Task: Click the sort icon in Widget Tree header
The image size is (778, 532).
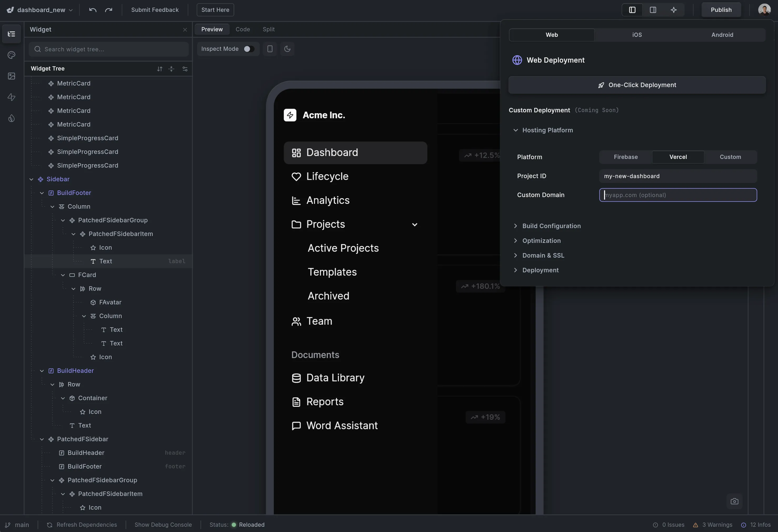Action: point(160,69)
